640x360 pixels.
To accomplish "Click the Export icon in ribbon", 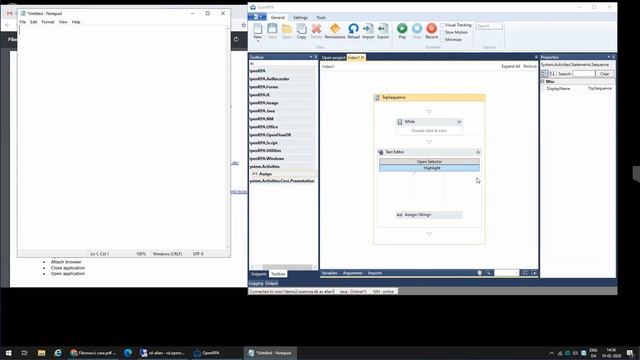I will 383,31.
